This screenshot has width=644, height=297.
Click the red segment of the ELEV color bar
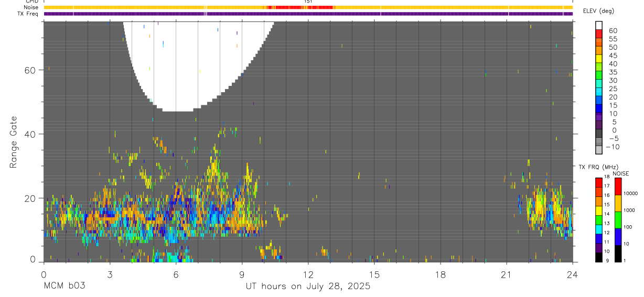click(x=599, y=34)
